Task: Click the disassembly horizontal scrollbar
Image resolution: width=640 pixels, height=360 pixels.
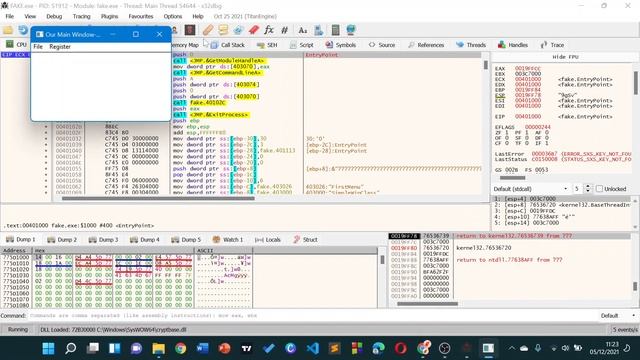Action: coord(158,198)
